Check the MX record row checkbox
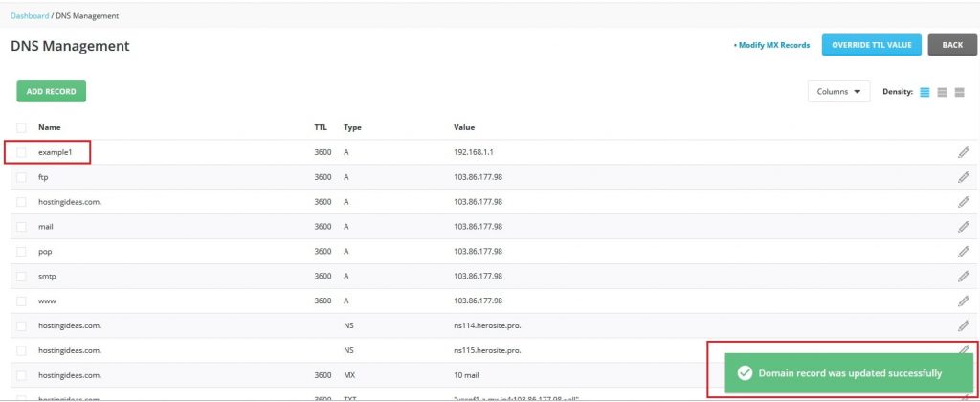 tap(21, 375)
